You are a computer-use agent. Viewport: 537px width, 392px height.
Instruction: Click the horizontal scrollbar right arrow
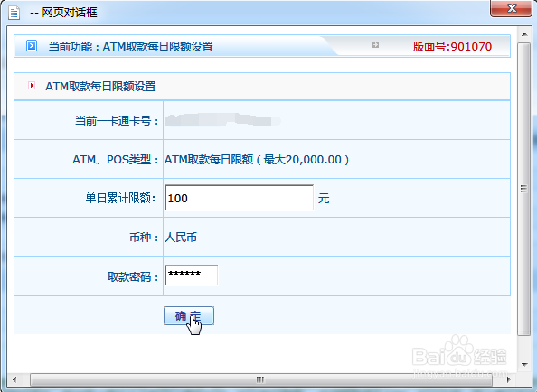click(509, 379)
